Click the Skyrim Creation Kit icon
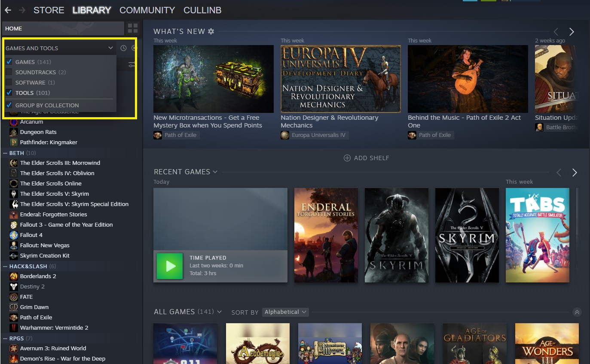The image size is (590, 364). point(14,256)
